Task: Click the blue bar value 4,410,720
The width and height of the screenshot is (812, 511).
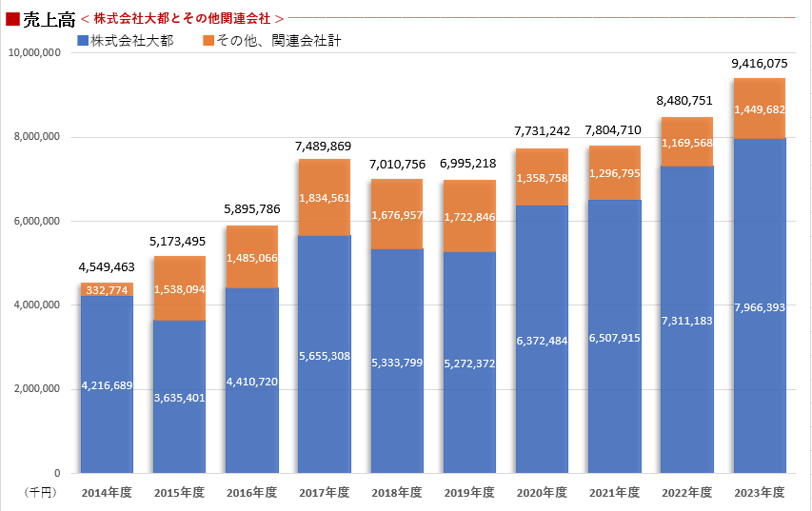Action: [252, 383]
